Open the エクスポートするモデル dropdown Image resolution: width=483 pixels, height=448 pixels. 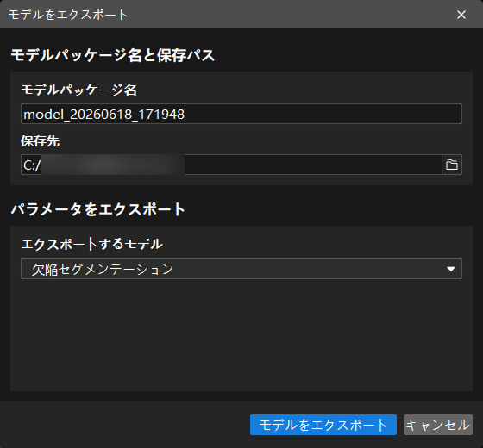241,269
